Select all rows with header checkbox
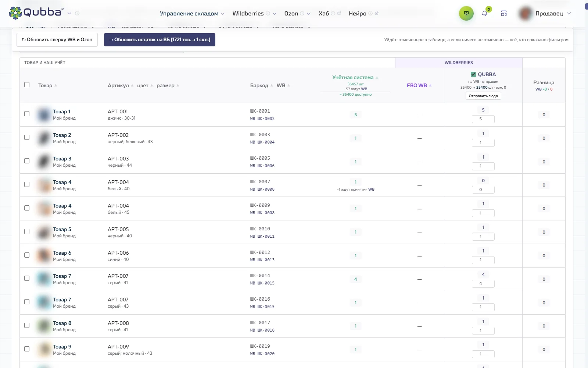The width and height of the screenshot is (588, 368). (27, 85)
